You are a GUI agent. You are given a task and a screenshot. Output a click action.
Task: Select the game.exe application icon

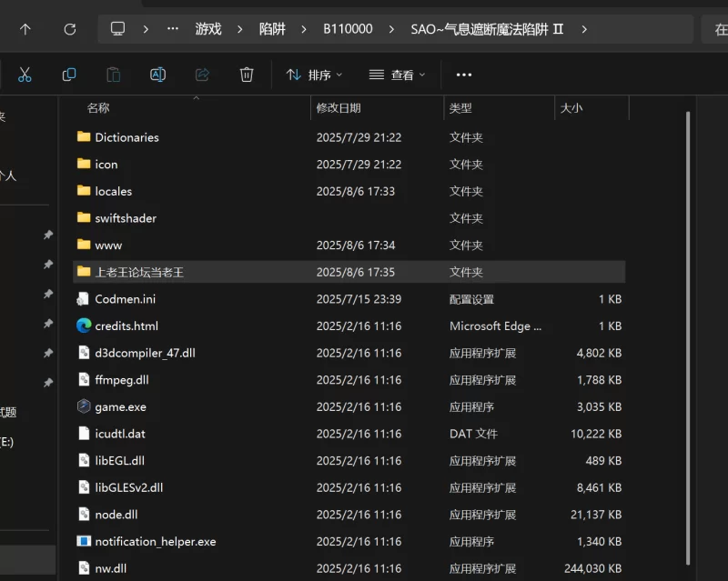pos(84,406)
